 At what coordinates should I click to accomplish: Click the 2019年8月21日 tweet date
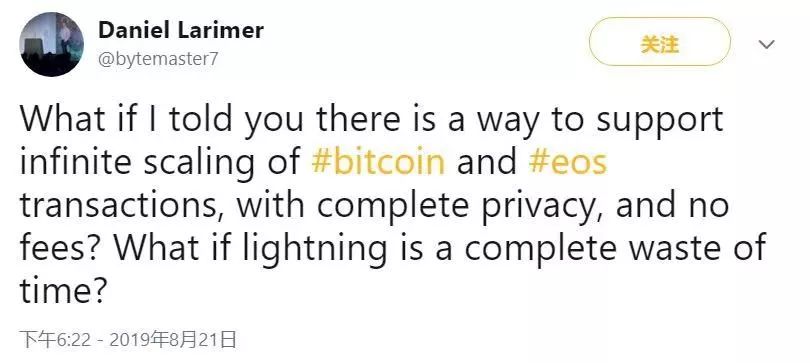173,340
